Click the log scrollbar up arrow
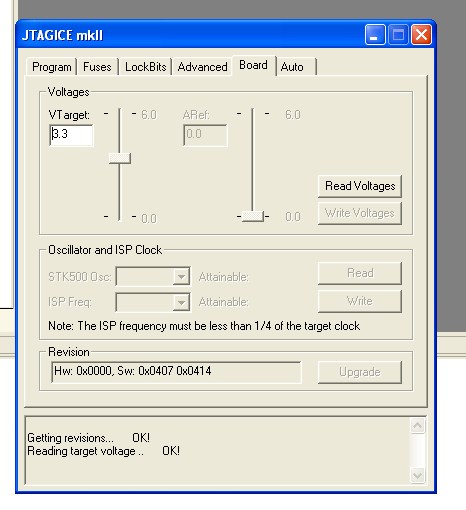Viewport: 466px width, 510px height. tap(418, 426)
